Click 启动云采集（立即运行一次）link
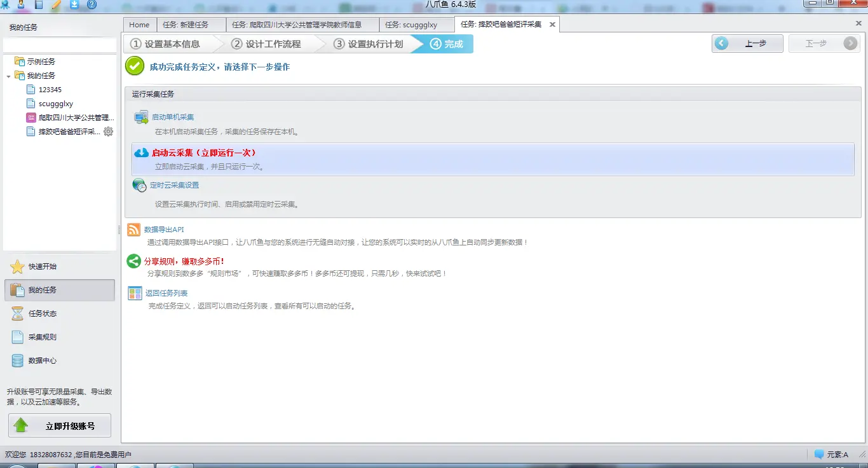The height and width of the screenshot is (468, 868). (x=204, y=153)
